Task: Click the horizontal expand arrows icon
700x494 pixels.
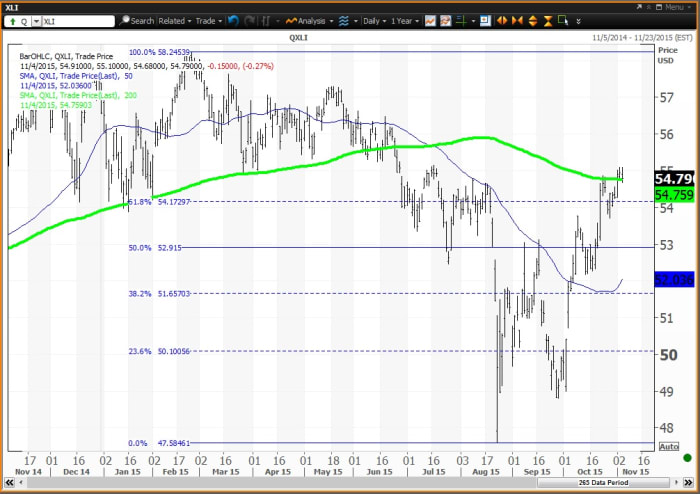Action: coord(502,21)
